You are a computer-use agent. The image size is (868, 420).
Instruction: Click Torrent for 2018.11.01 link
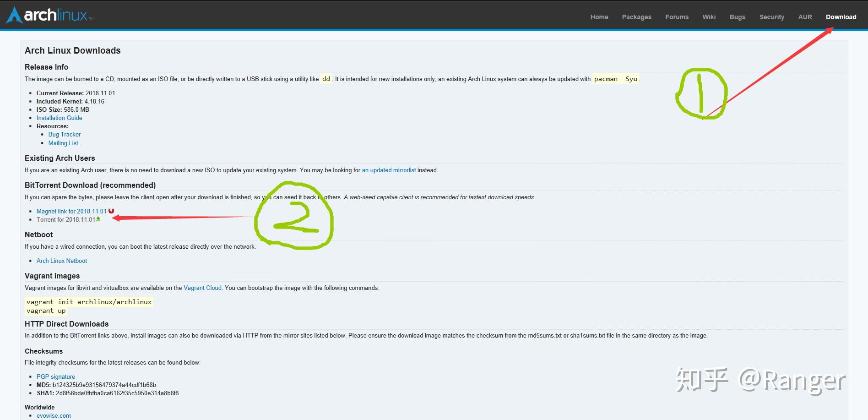66,219
